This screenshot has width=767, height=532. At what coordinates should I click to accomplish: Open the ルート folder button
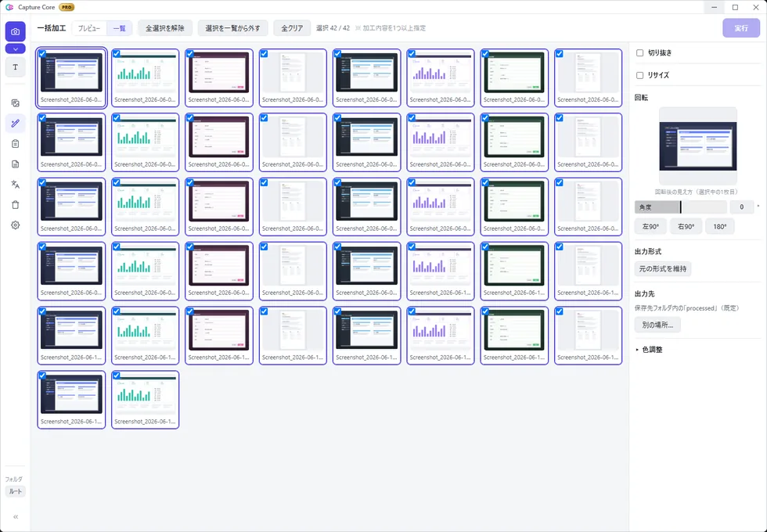tap(16, 491)
